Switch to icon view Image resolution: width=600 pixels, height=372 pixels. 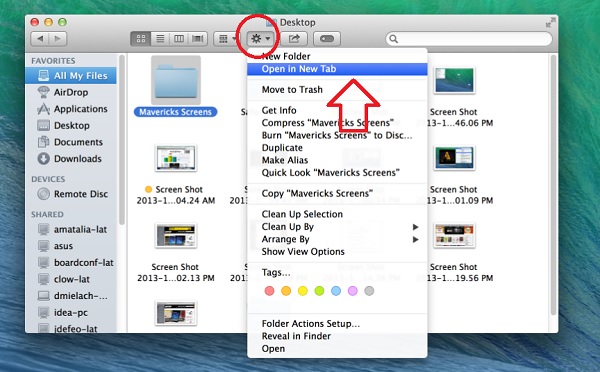click(x=141, y=39)
